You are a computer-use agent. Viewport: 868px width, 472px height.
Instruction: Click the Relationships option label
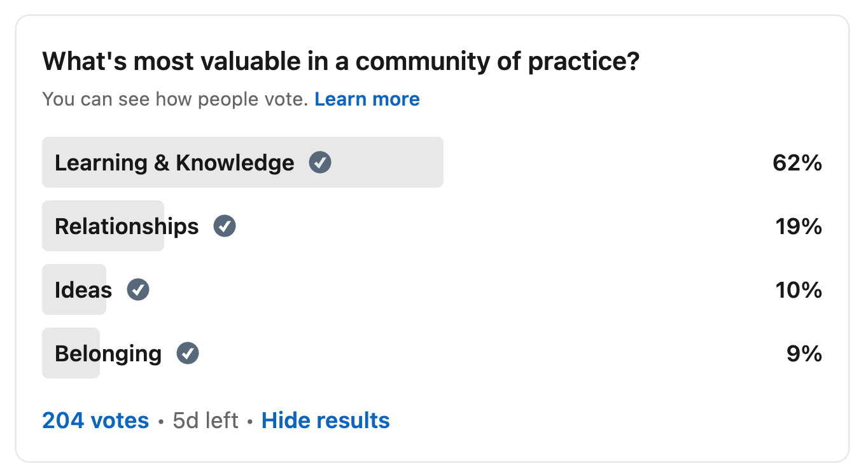point(127,226)
